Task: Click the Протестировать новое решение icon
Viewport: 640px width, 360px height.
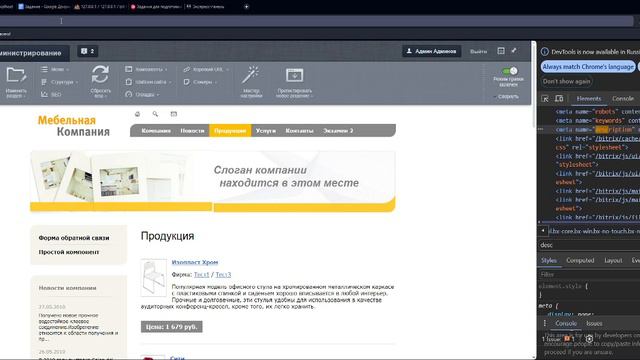Action: (294, 76)
